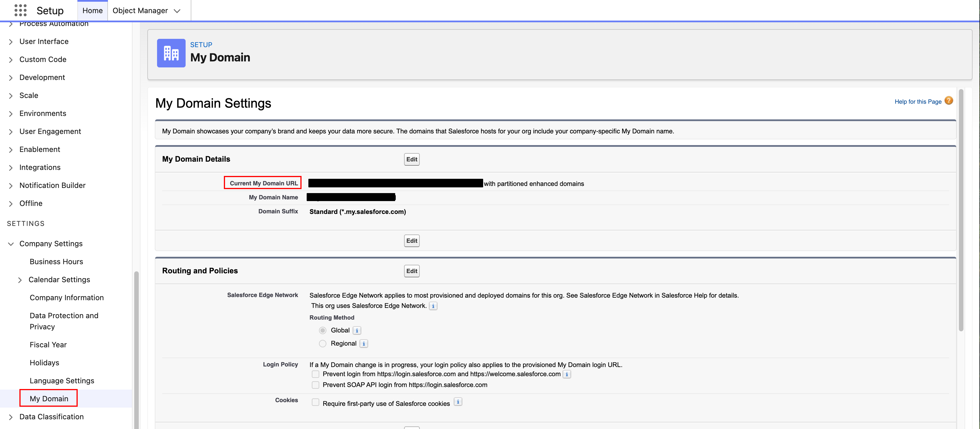Open Help for this Page link
The height and width of the screenshot is (429, 980).
coord(918,101)
